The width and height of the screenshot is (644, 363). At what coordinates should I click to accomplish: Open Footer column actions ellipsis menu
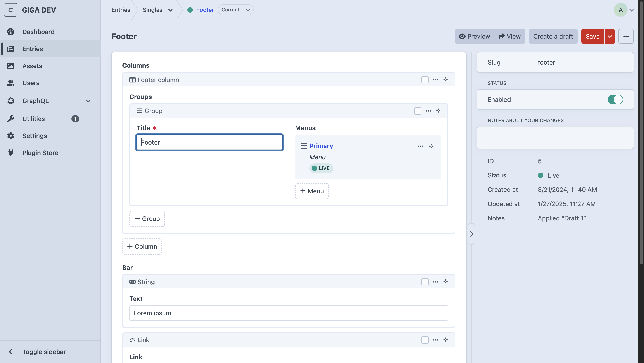(x=436, y=80)
